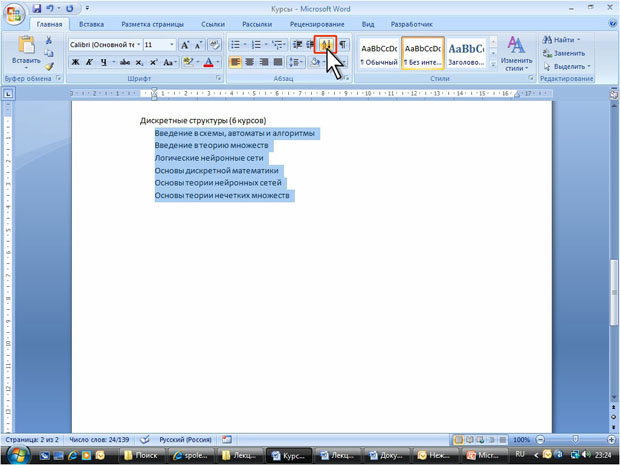Screen dimensions: 620x465
Task: Toggle show paragraph marks (¶)
Action: pos(342,45)
